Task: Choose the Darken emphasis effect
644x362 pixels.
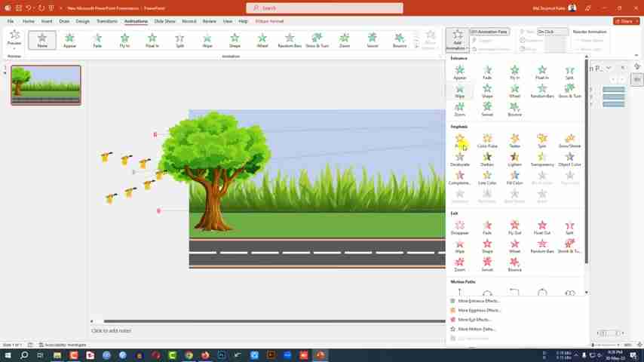Action: [487, 158]
